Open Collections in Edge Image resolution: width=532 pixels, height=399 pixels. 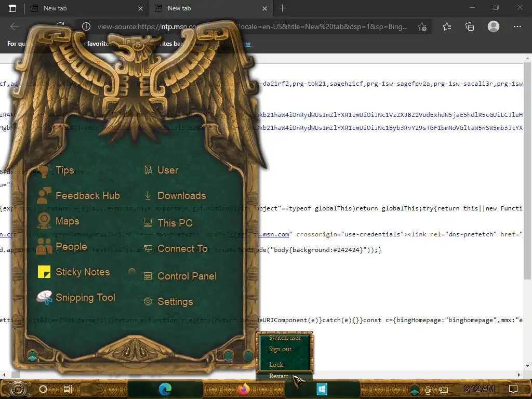(470, 26)
